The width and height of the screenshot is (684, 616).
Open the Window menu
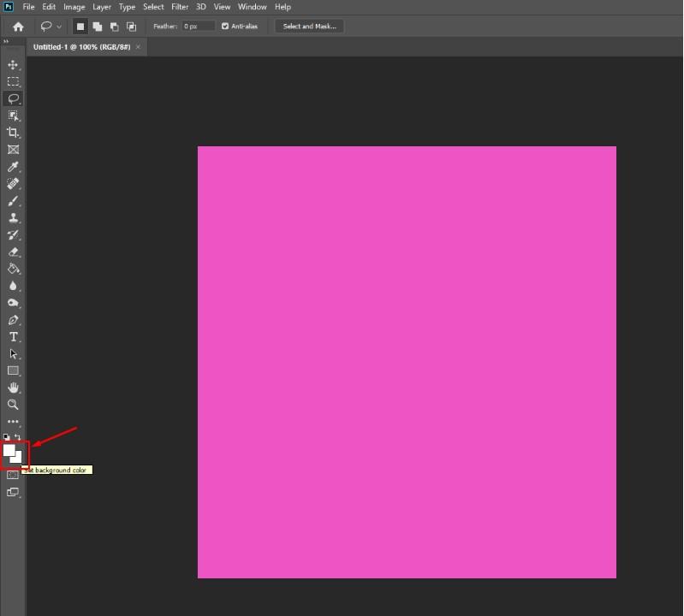(x=253, y=7)
